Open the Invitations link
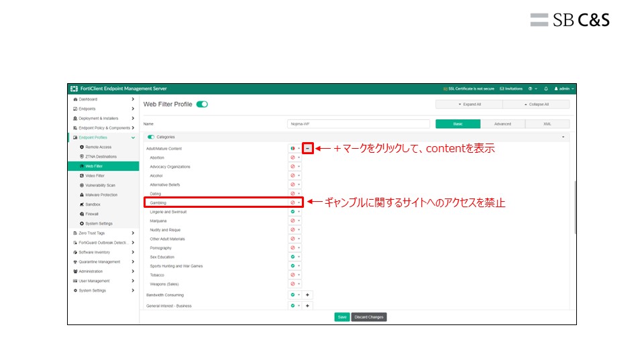 pos(511,88)
